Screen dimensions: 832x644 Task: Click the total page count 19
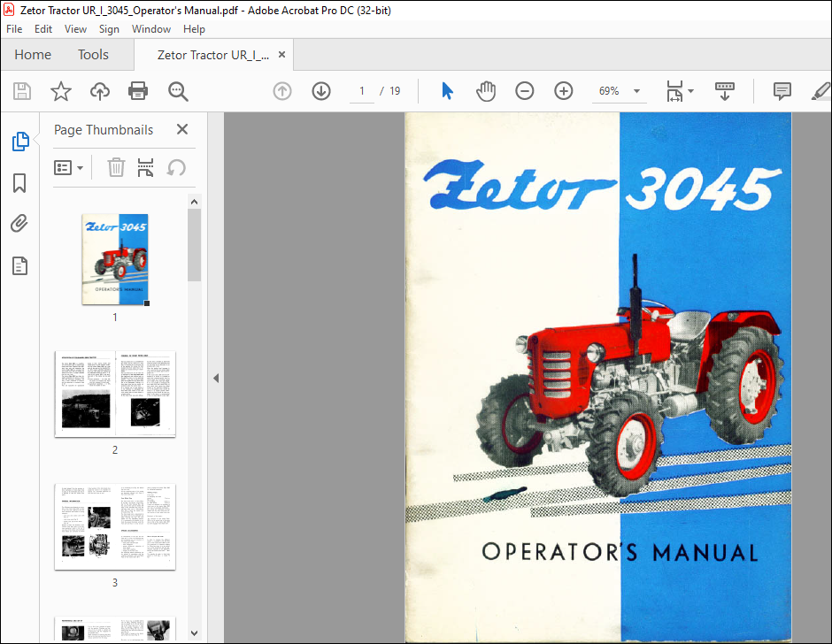tap(395, 91)
